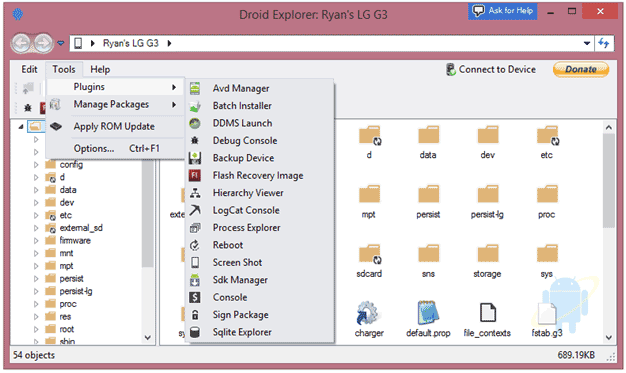Viewport: 626px width, 373px height.
Task: Open Options... menu entry
Action: tap(115, 149)
